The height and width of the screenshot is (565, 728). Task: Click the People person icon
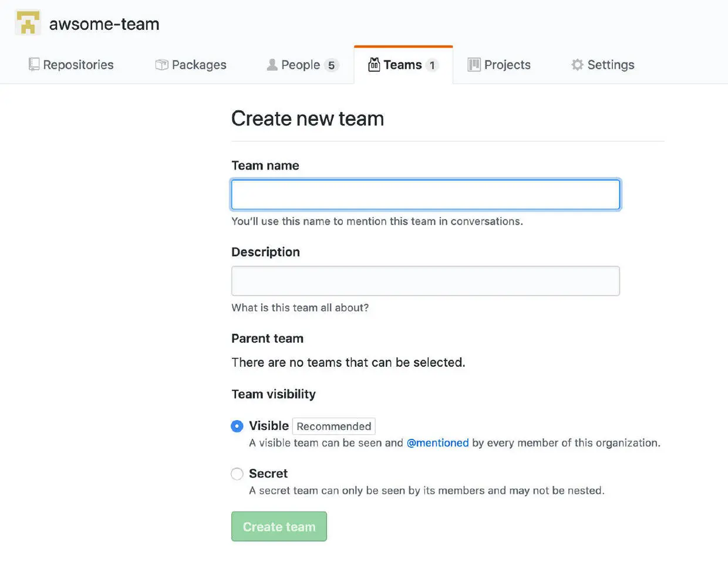pos(272,65)
